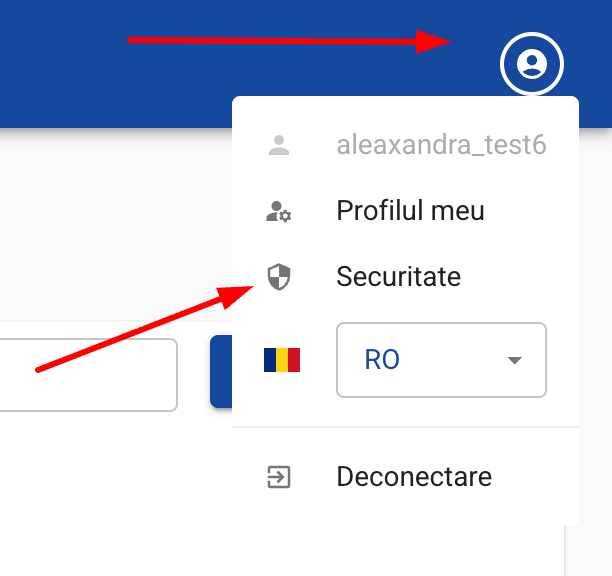
Task: Focus the text input field behind the menu
Action: click(88, 375)
